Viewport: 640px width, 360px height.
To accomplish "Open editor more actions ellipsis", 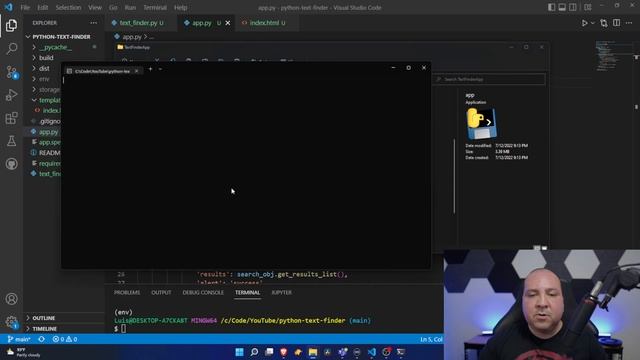I will click(629, 23).
